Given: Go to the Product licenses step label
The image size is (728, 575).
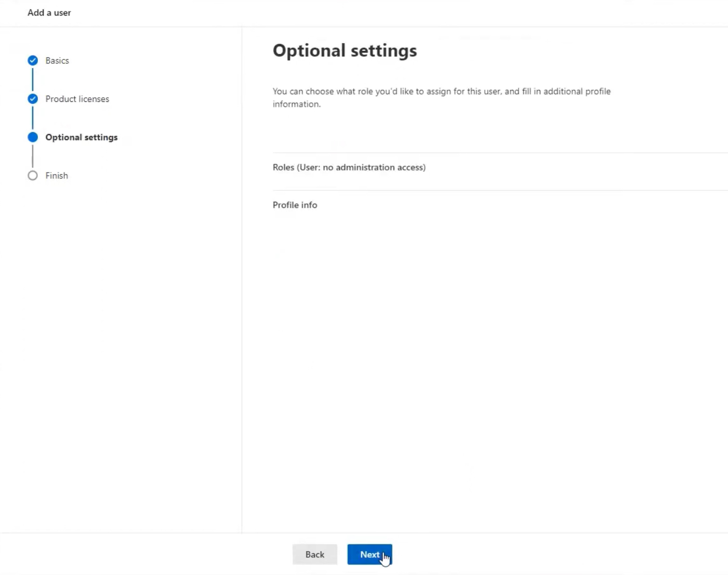Looking at the screenshot, I should pos(77,99).
